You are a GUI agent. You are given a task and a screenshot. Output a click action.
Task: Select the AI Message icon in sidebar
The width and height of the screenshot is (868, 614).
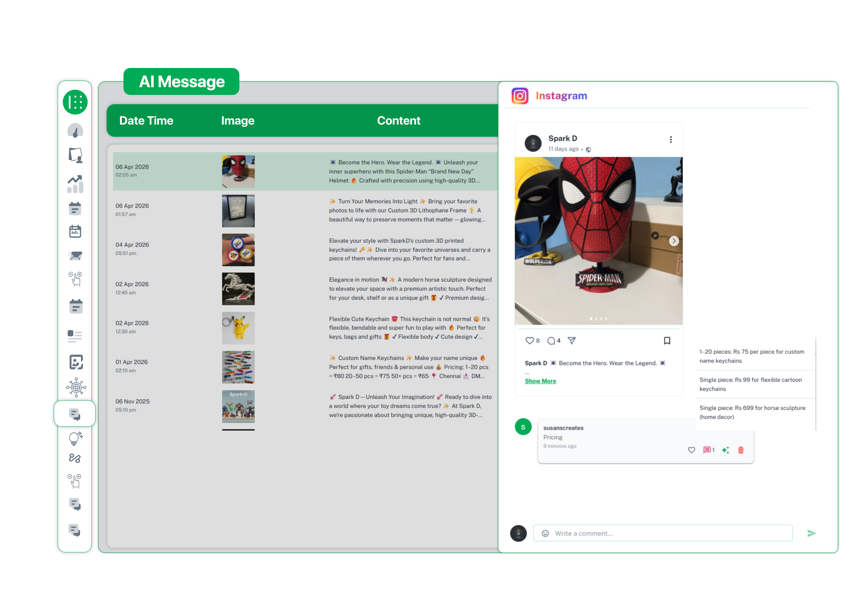pos(75,414)
